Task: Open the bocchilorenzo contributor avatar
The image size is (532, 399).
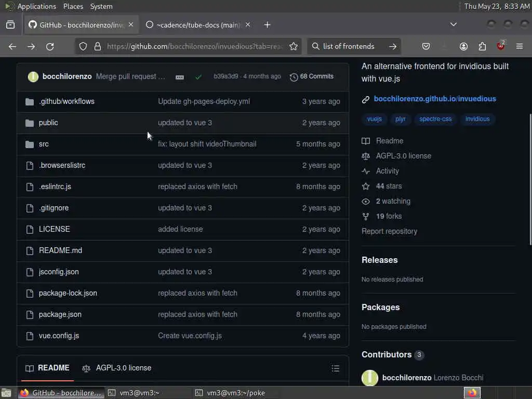Action: [370, 378]
